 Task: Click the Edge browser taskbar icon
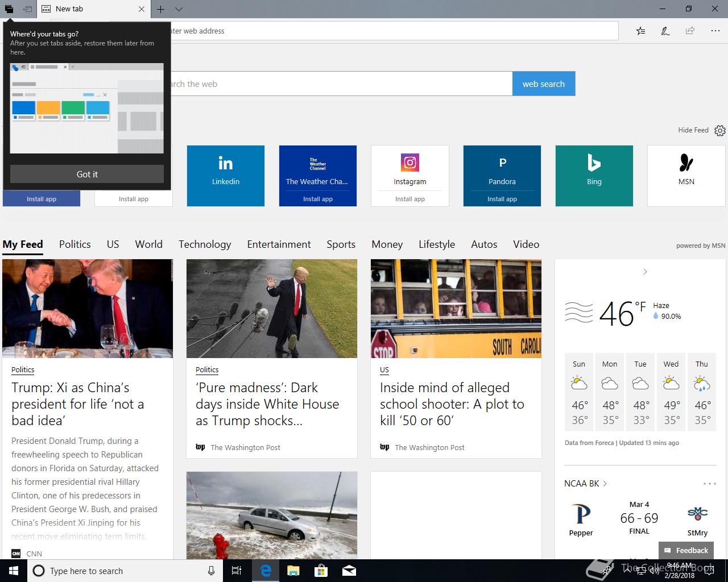pyautogui.click(x=266, y=571)
